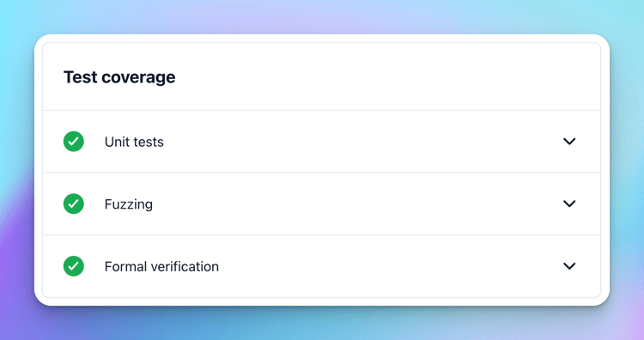Toggle the Formal verification passed status badge

coord(74,266)
